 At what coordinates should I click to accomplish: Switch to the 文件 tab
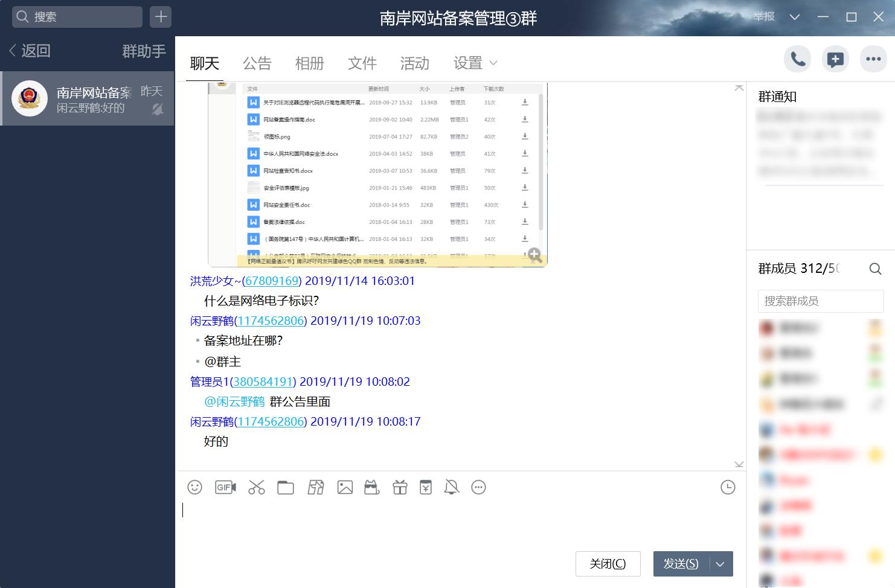click(362, 63)
